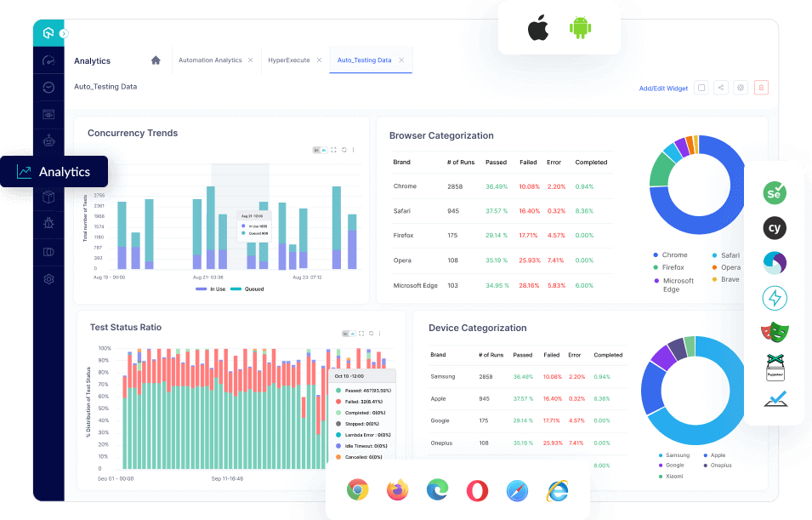The image size is (812, 520).
Task: Delete the dashboard with the red trash button
Action: 761,87
